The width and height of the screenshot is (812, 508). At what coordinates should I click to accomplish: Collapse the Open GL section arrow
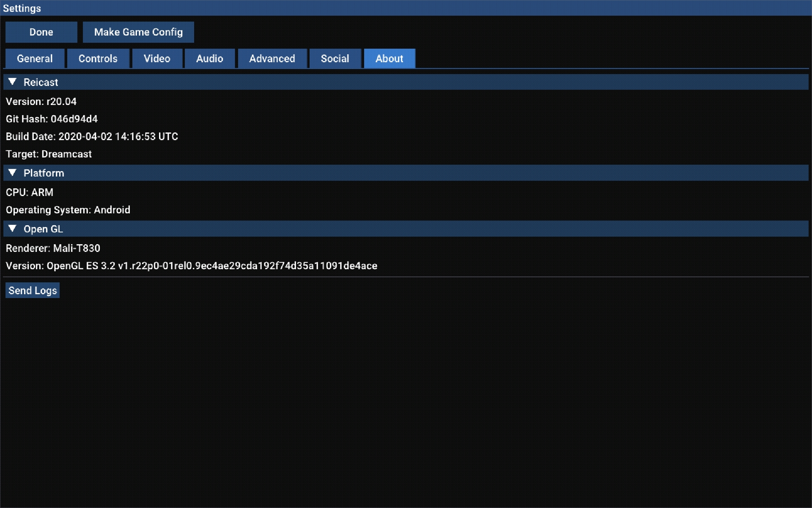click(12, 229)
